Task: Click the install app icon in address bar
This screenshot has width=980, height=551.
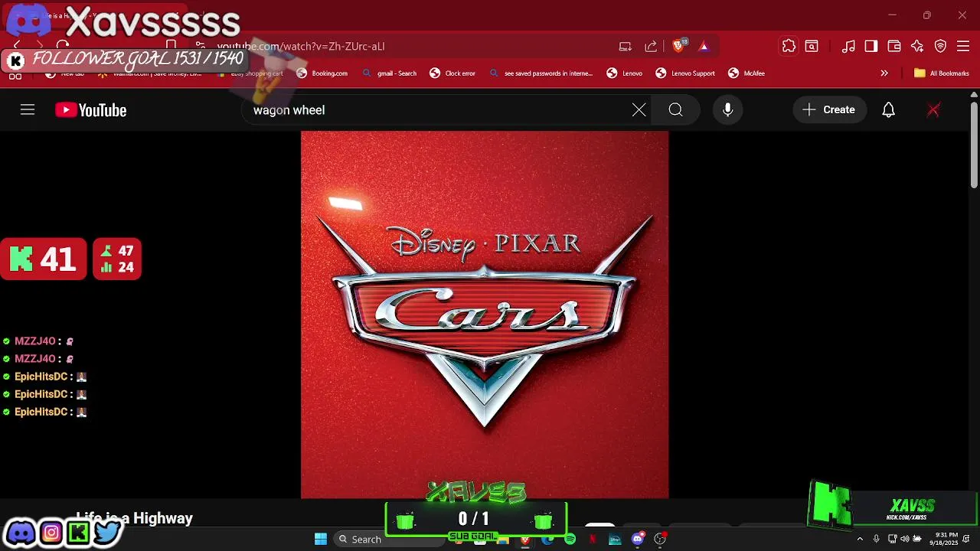Action: pyautogui.click(x=626, y=46)
